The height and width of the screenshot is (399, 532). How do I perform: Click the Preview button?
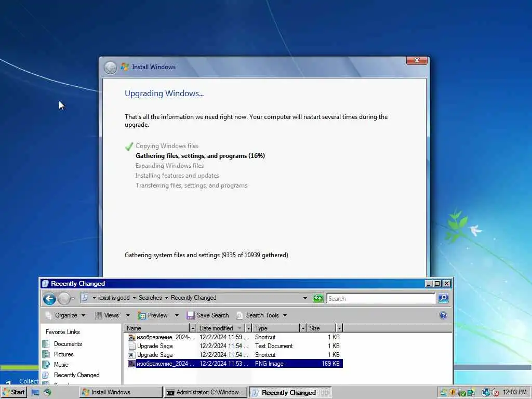(153, 315)
